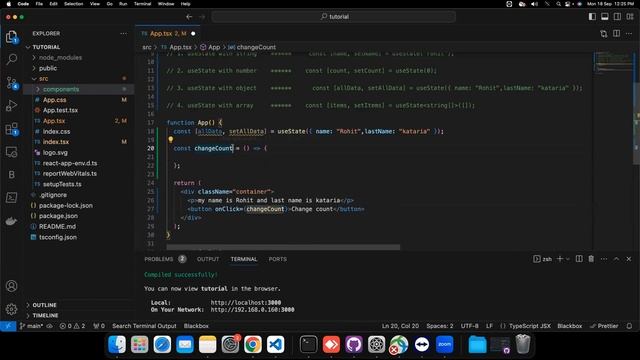640x360 pixels.
Task: Click the TypeScript JSX language mode
Action: [x=529, y=326]
